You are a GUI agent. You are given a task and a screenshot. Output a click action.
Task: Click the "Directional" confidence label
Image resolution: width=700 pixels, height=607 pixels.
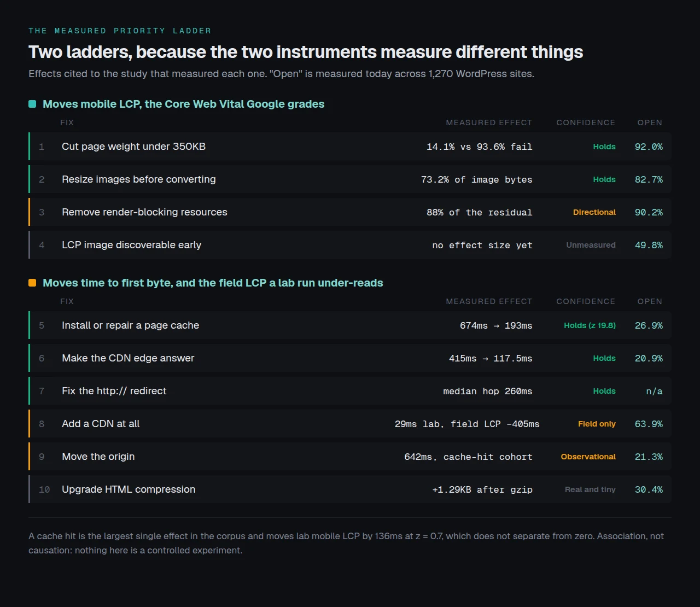594,212
